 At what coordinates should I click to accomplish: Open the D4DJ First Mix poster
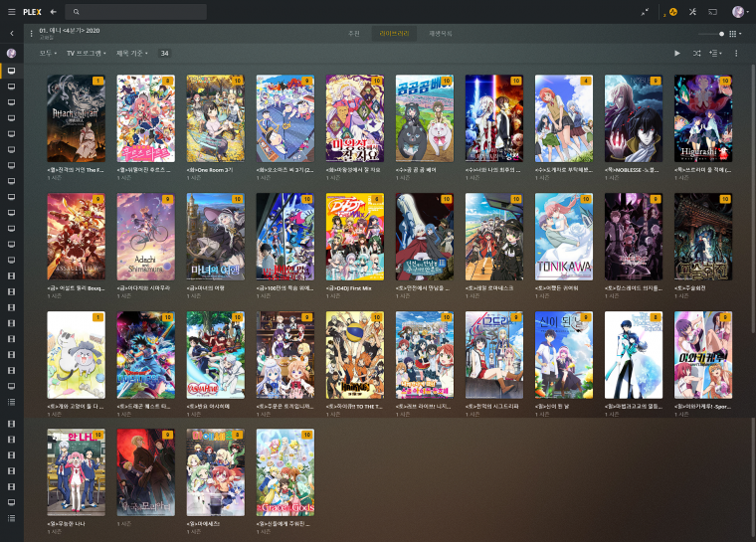355,237
